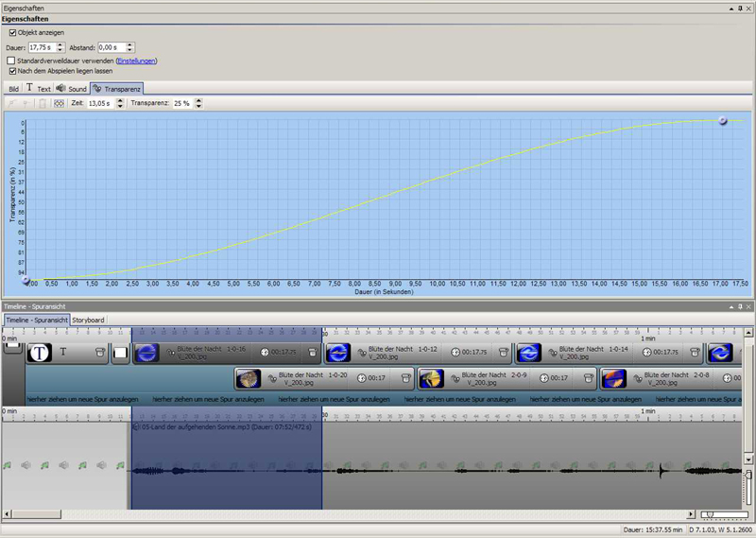Image resolution: width=756 pixels, height=538 pixels.
Task: Decrease the Abstand value with down arrow
Action: coord(129,50)
